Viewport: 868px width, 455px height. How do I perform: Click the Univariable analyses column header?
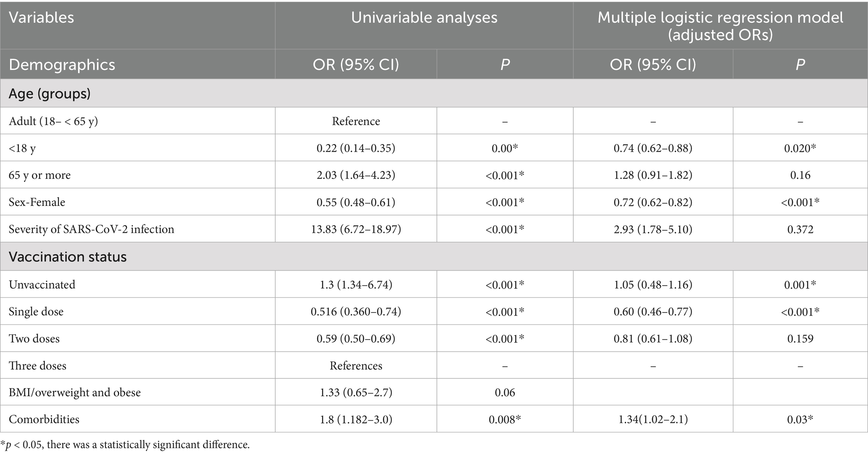(424, 18)
